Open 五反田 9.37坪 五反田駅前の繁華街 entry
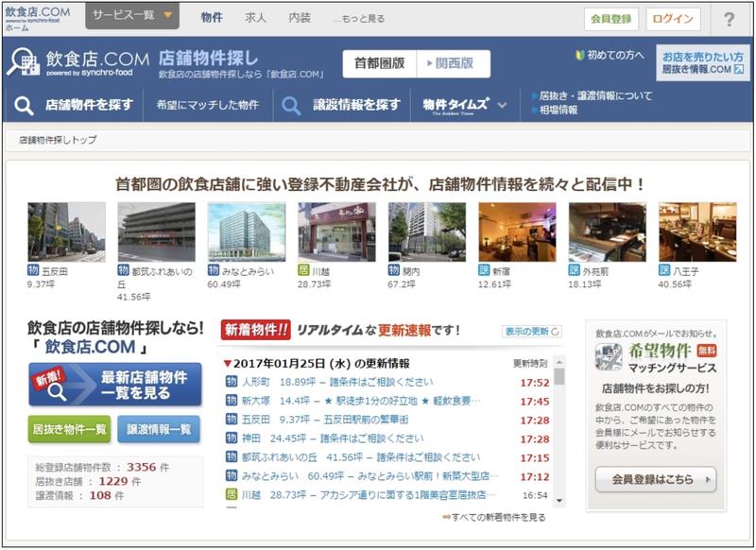Image resolution: width=756 pixels, height=550 pixels. click(324, 420)
